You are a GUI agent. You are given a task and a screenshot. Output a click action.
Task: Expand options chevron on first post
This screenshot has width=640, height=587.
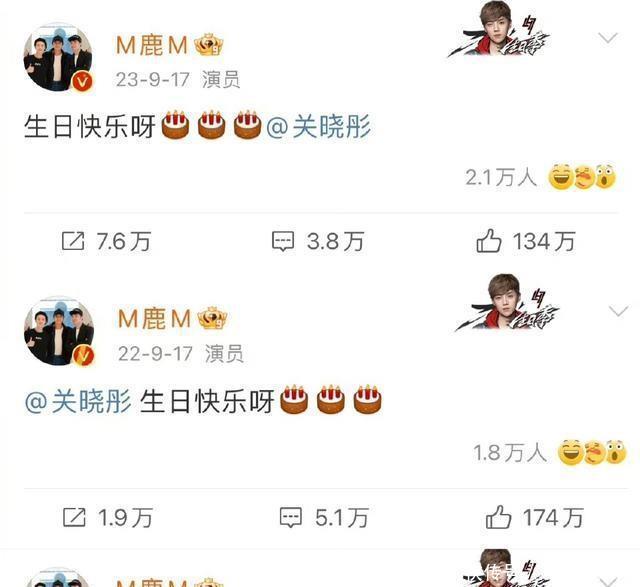(x=608, y=38)
